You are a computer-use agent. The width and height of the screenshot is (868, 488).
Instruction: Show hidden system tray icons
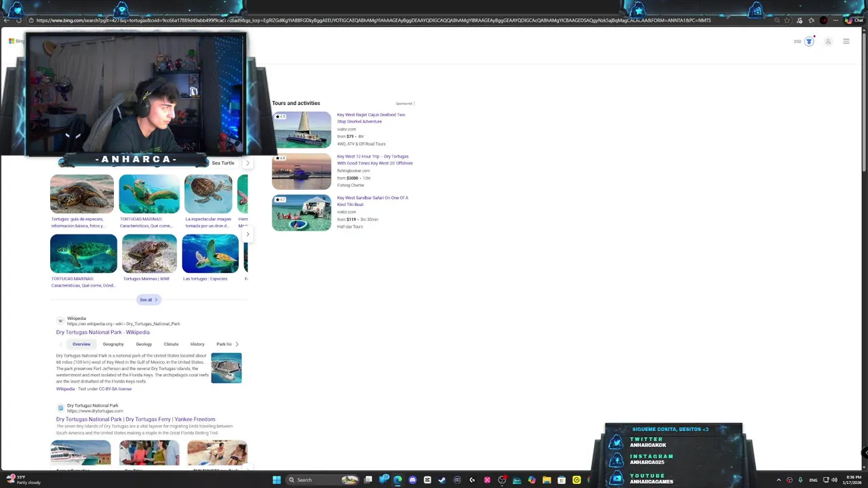(x=778, y=480)
